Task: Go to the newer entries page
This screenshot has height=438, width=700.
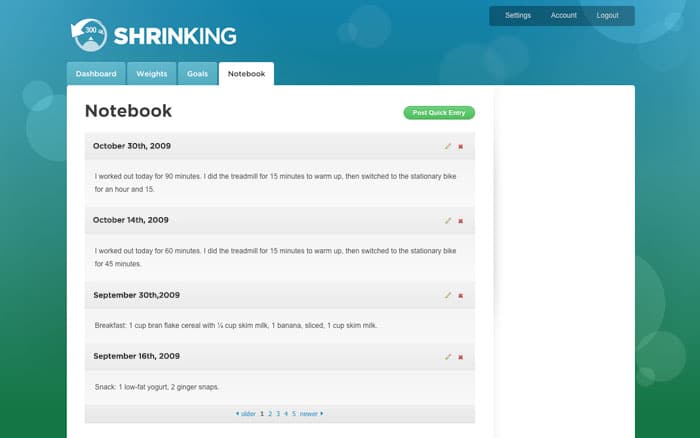Action: [311, 413]
